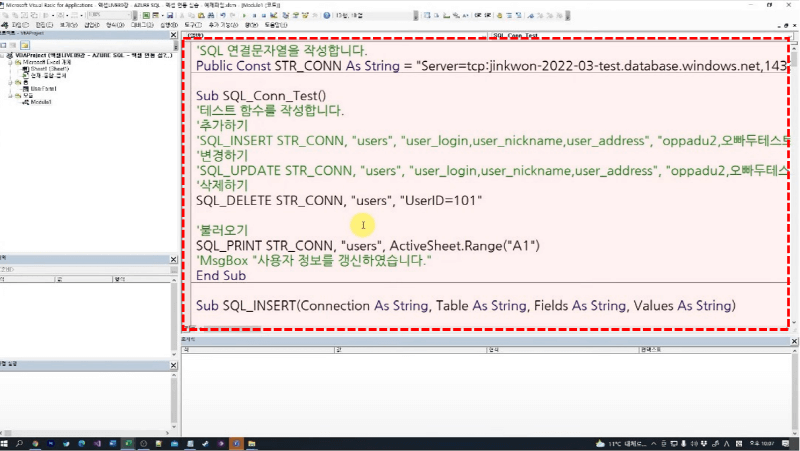Collapse the Microsoft Excel Objects folder
This screenshot has width=800, height=451.
click(x=10, y=62)
